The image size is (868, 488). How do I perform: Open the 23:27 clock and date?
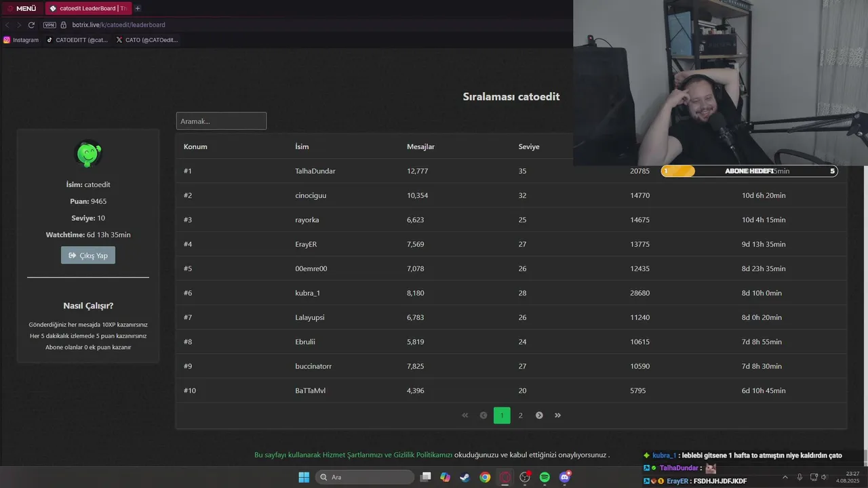coord(849,477)
